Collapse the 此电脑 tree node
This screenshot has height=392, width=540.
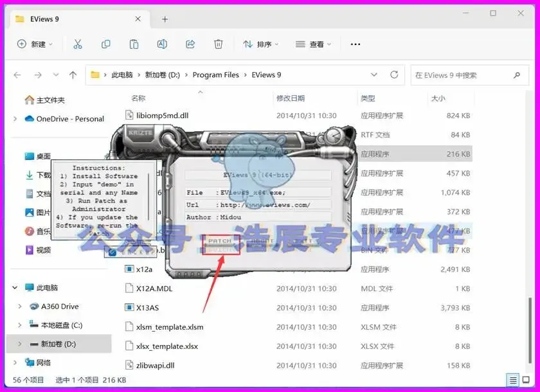point(15,287)
